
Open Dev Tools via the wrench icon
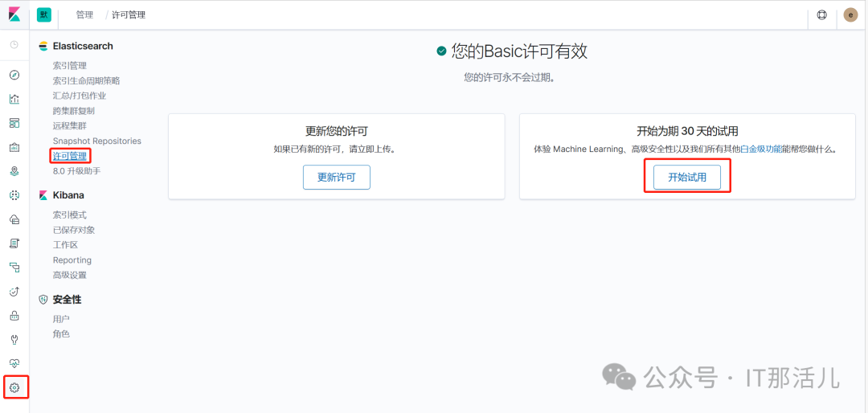pyautogui.click(x=14, y=339)
